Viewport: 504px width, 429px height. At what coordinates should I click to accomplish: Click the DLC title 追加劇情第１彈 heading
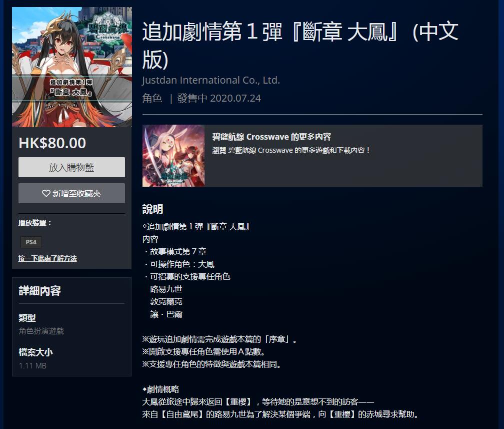click(x=300, y=45)
